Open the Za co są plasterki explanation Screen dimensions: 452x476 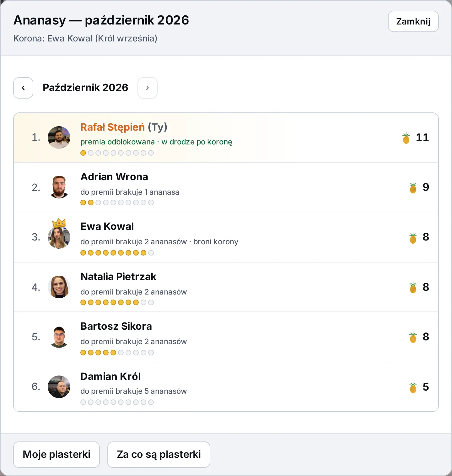(159, 454)
